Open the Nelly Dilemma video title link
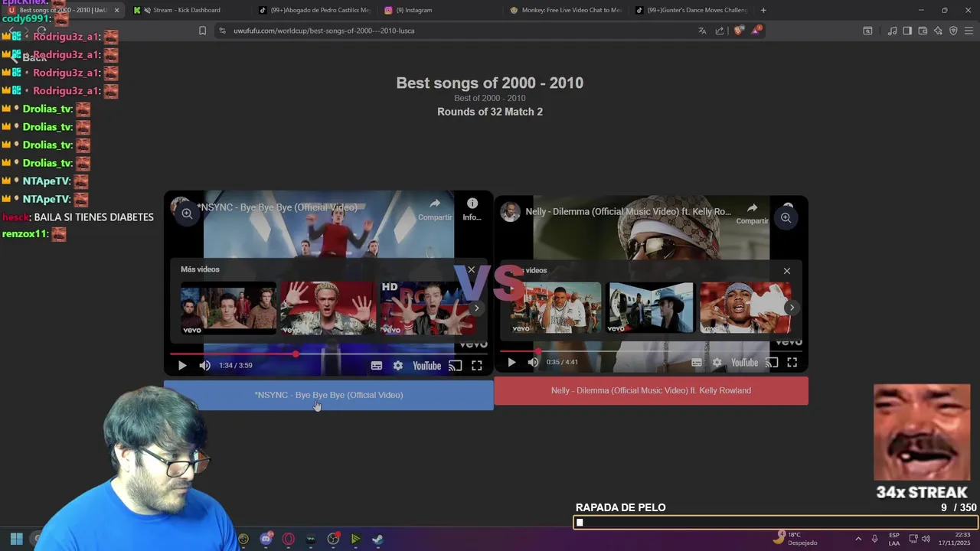The width and height of the screenshot is (980, 551). (629, 211)
